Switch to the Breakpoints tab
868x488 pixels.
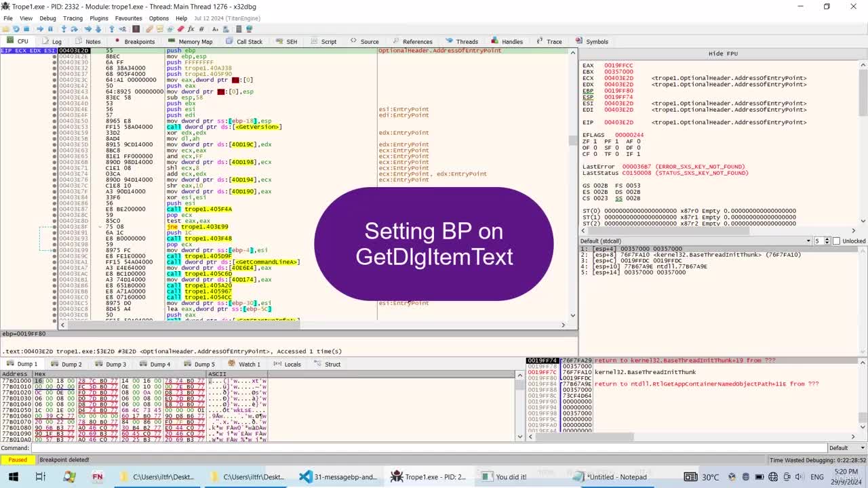(x=135, y=41)
